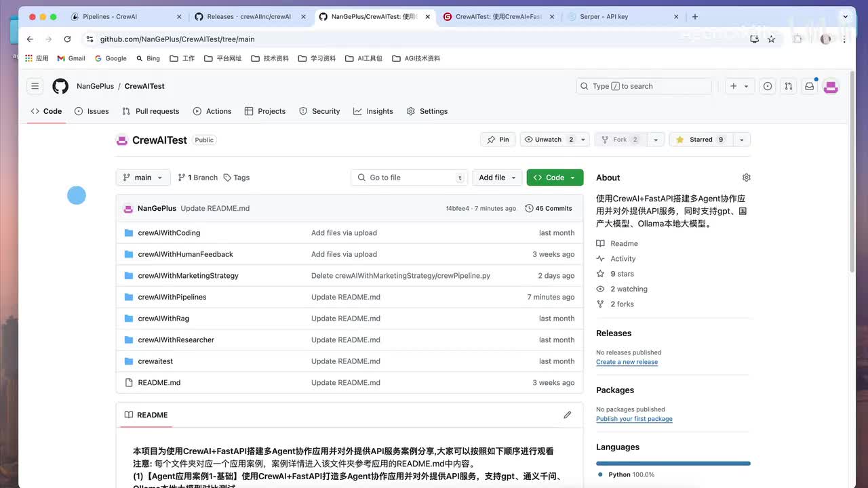868x488 pixels.
Task: Expand the Fork options arrow
Action: point(655,140)
